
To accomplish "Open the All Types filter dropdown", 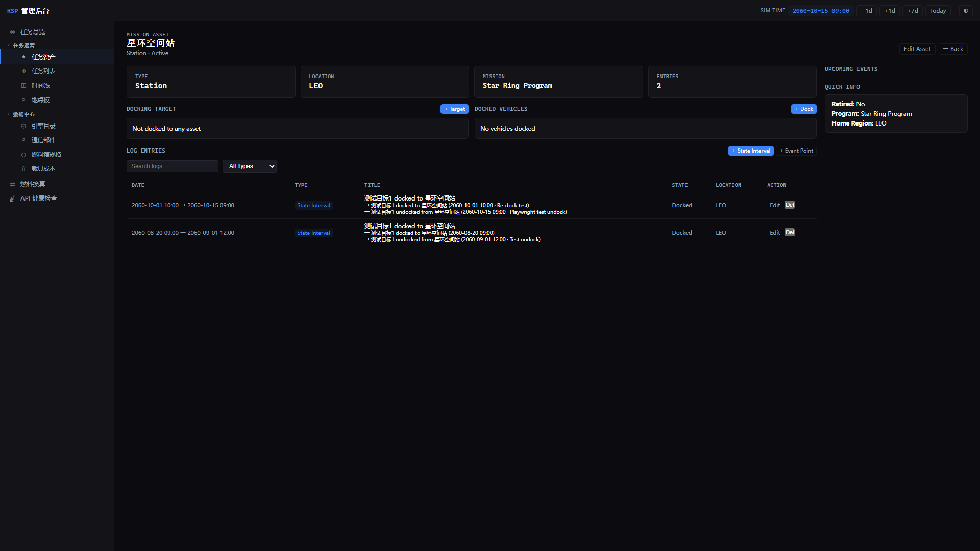I will pyautogui.click(x=250, y=166).
